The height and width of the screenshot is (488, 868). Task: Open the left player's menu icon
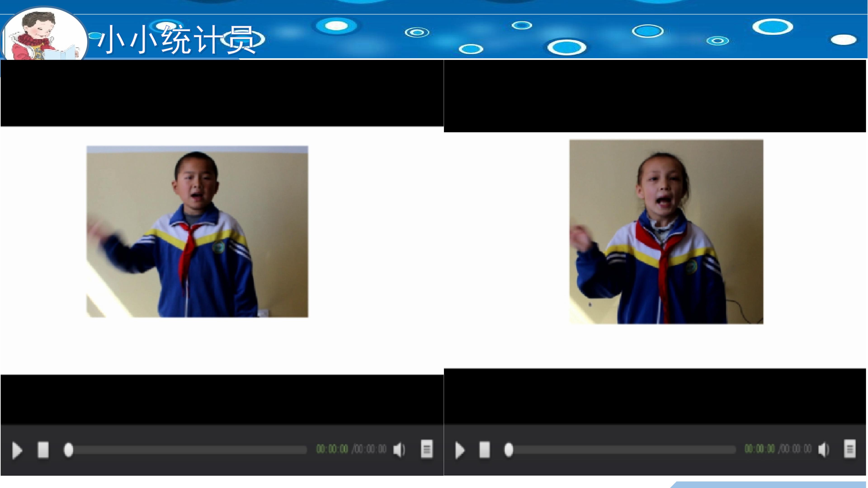pos(427,449)
